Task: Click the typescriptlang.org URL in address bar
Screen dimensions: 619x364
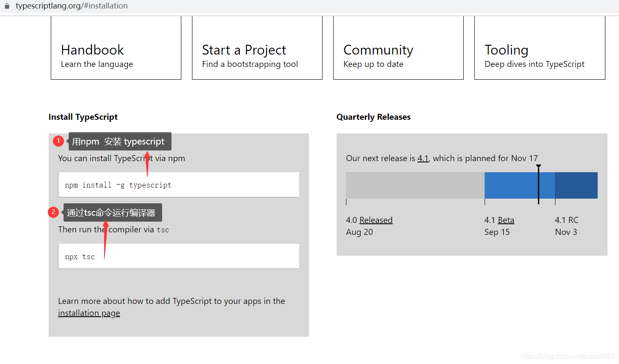Action: tap(71, 6)
